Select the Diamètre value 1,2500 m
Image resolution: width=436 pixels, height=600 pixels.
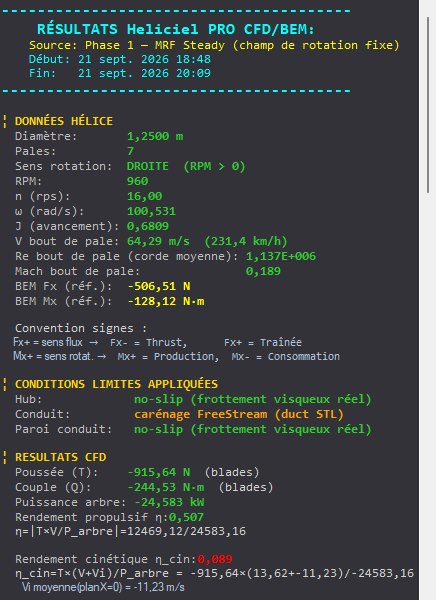point(155,136)
